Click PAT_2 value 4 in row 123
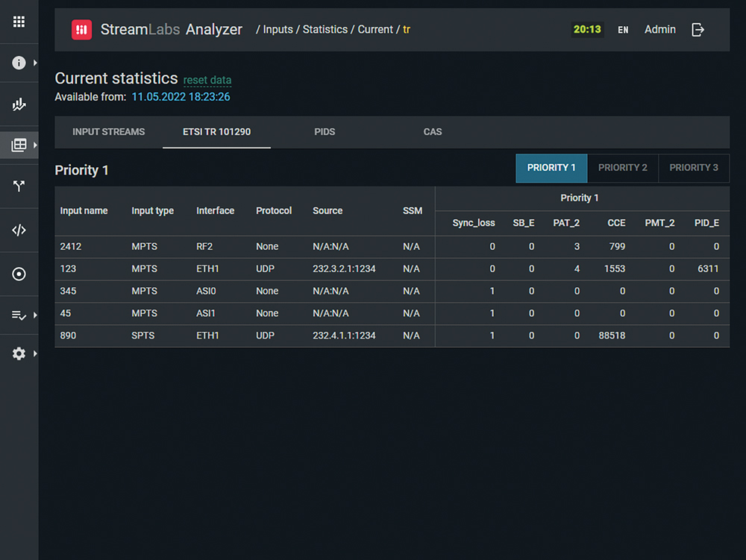Screen dimensions: 746x560 pyautogui.click(x=577, y=269)
